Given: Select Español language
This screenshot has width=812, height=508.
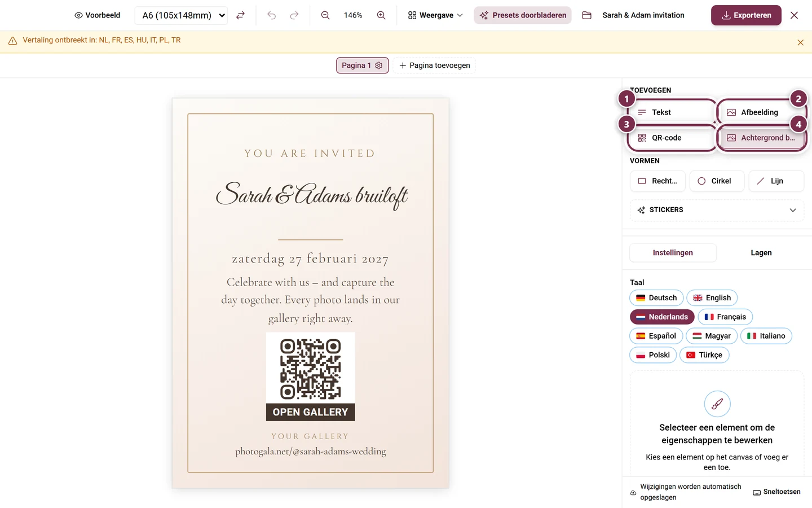Looking at the screenshot, I should pos(656,336).
